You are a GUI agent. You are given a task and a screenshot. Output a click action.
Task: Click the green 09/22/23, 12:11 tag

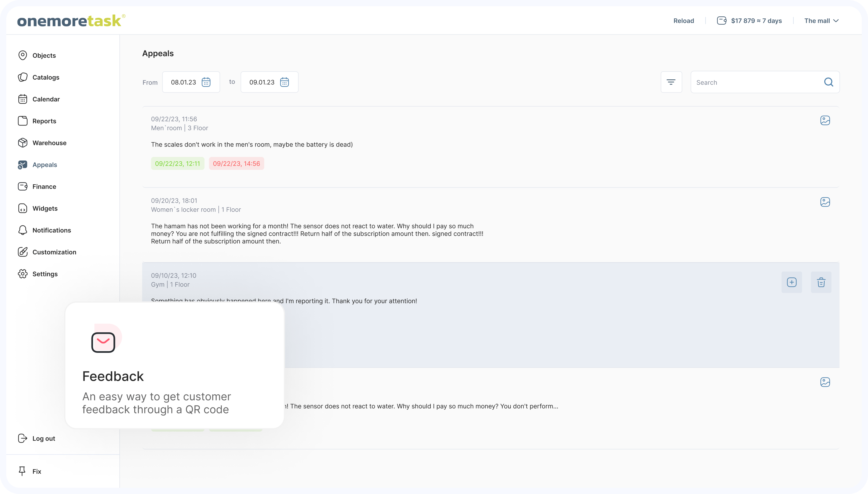click(x=178, y=163)
